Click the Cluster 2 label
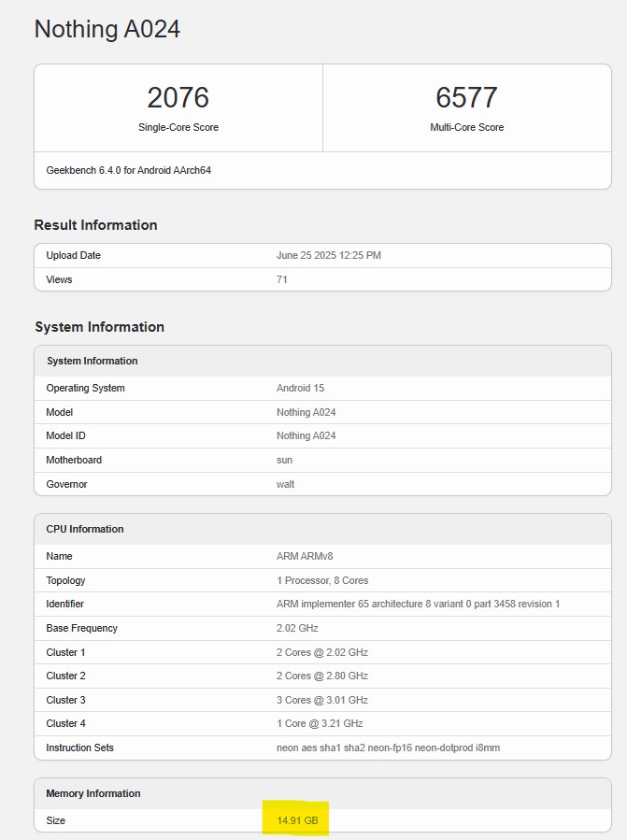Viewport: 627px width, 840px height. click(65, 676)
